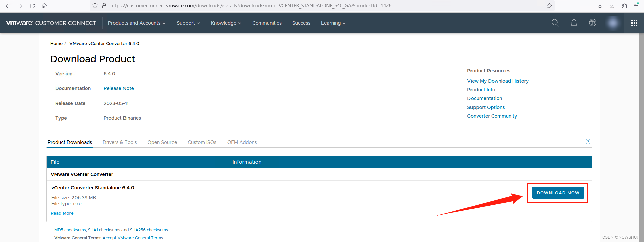This screenshot has width=644, height=242.
Task: Switch to the Drivers & Tools tab
Action: (x=120, y=142)
